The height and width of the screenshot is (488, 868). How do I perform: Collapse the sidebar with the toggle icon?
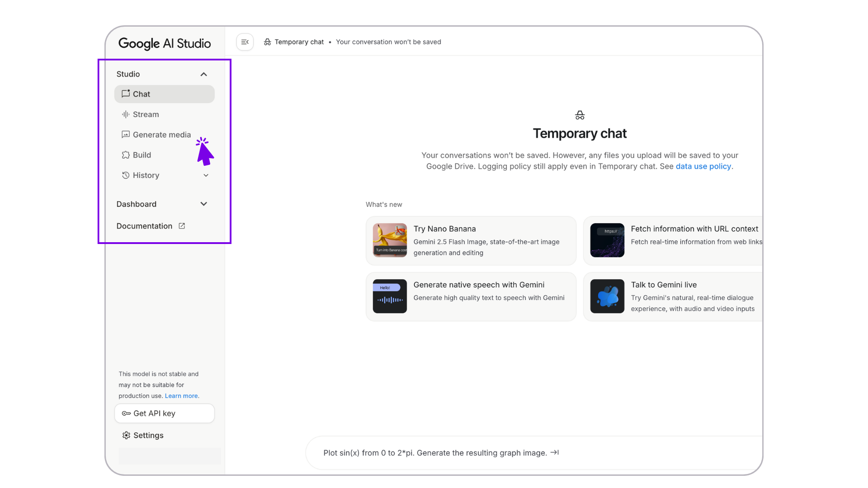pyautogui.click(x=245, y=42)
